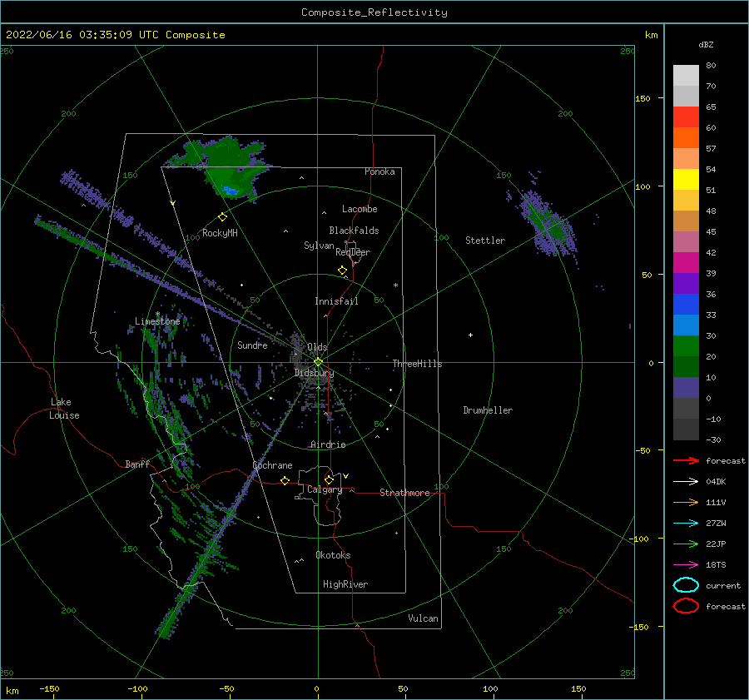
Task: Click the Lake Louise label
Action: pos(64,409)
